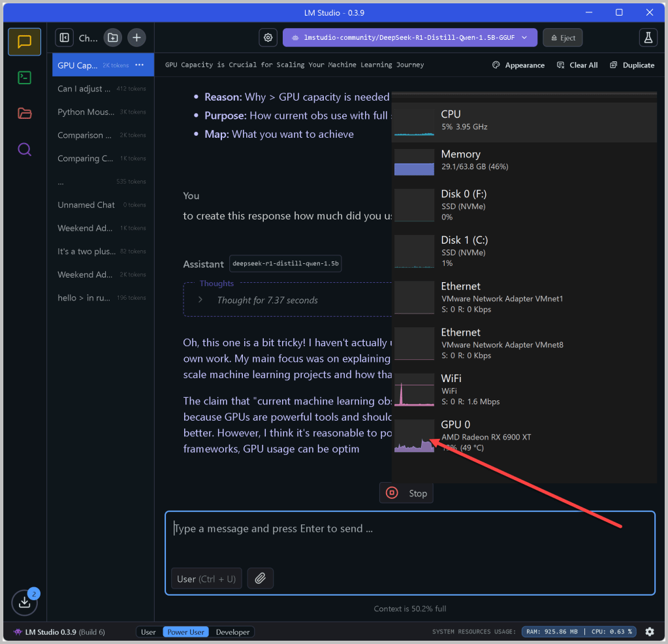The width and height of the screenshot is (668, 644).
Task: Click 'Context is 50.2% full' text
Action: click(410, 609)
